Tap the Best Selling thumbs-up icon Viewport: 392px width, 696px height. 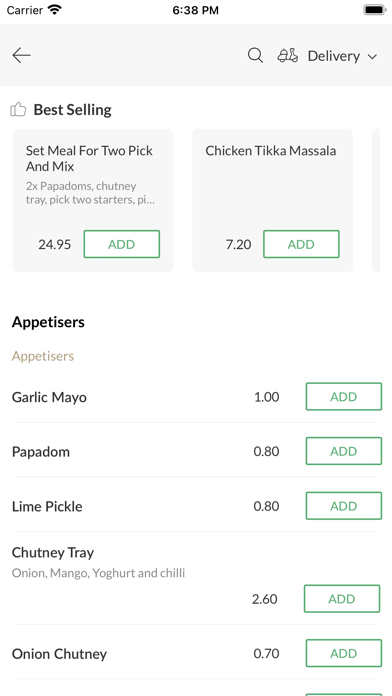tap(18, 109)
